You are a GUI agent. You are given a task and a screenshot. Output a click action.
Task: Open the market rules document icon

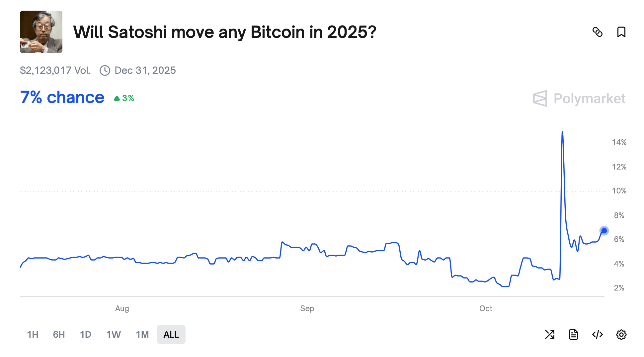574,335
